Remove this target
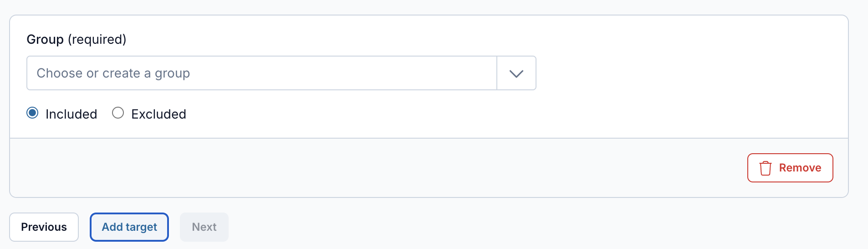 pos(790,168)
